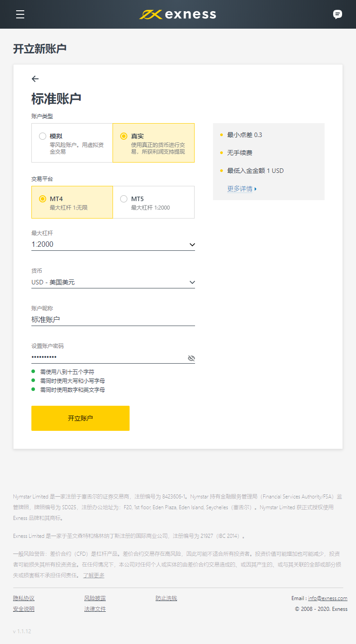Open the 防止洗钱 link
The image size is (356, 644).
pyautogui.click(x=166, y=598)
